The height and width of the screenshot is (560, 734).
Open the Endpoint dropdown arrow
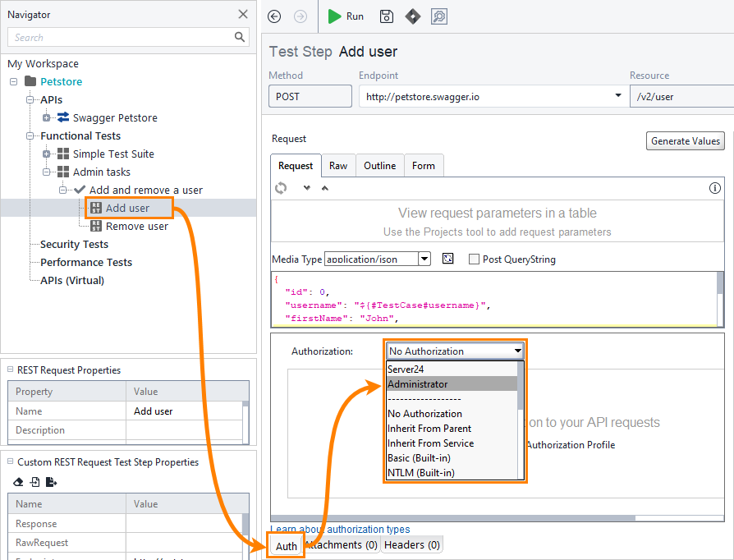(617, 96)
